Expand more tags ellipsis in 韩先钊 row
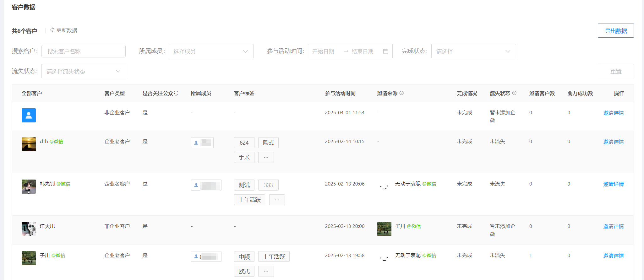The image size is (644, 280). click(x=277, y=200)
